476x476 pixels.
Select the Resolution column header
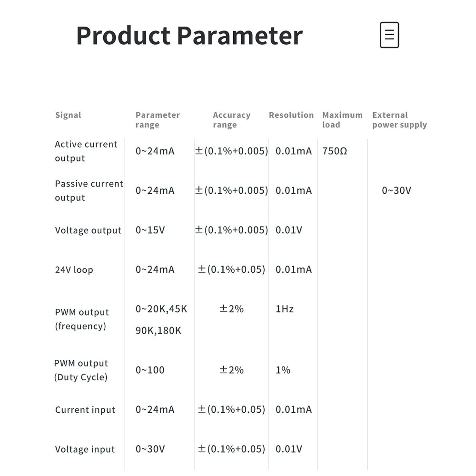[x=291, y=115]
